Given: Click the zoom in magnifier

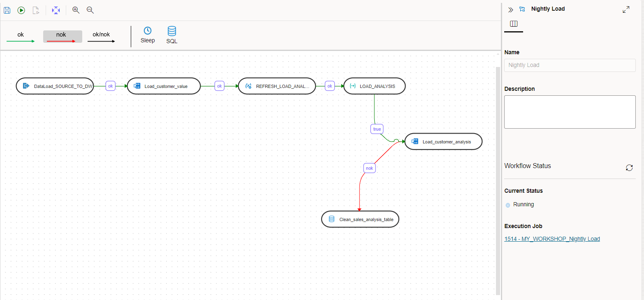Looking at the screenshot, I should tap(76, 10).
